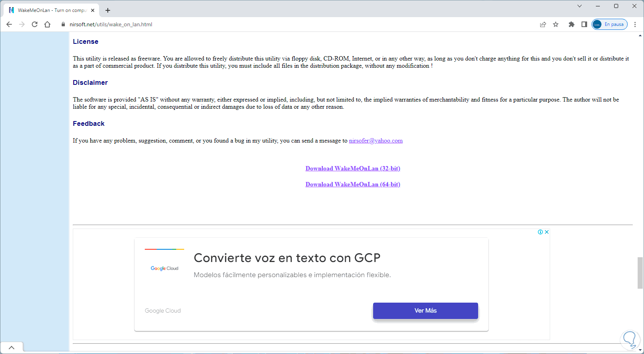View site information padlock icon
Screen dimensions: 644x354
tap(63, 24)
